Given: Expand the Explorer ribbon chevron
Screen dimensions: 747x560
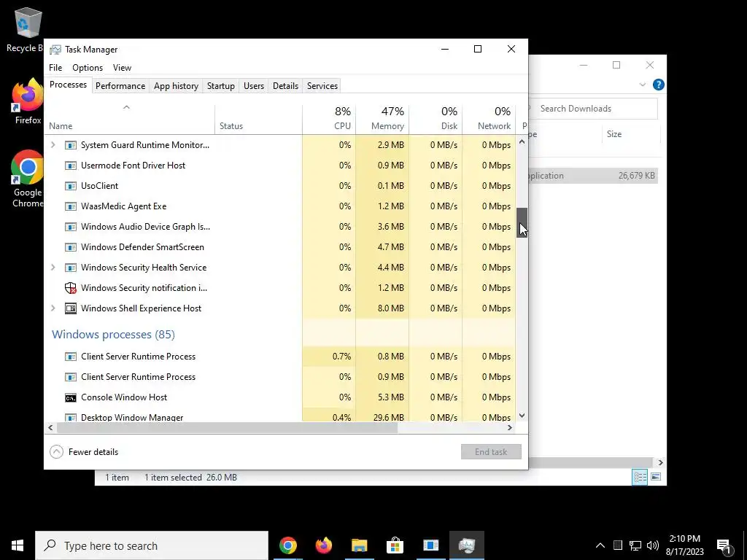Looking at the screenshot, I should (642, 85).
